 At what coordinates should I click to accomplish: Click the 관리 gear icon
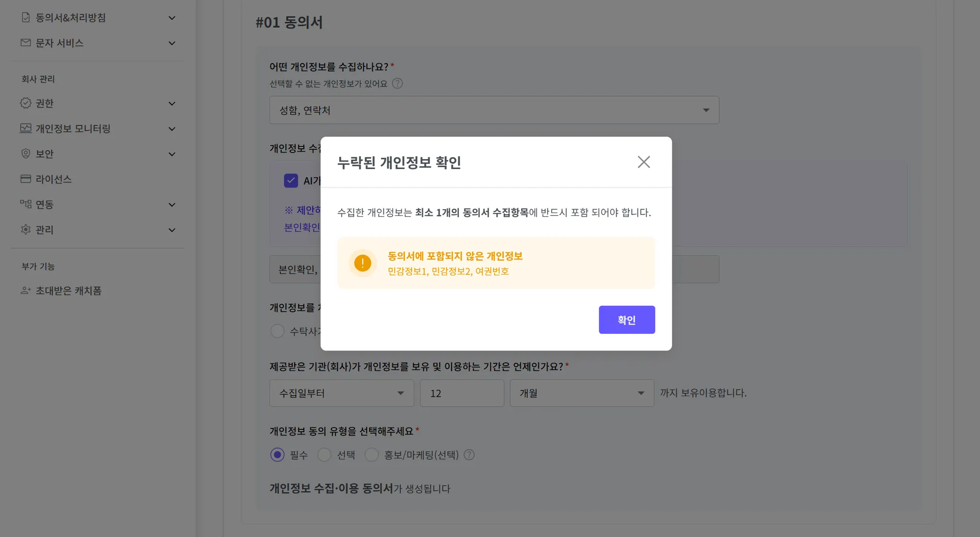pos(26,230)
